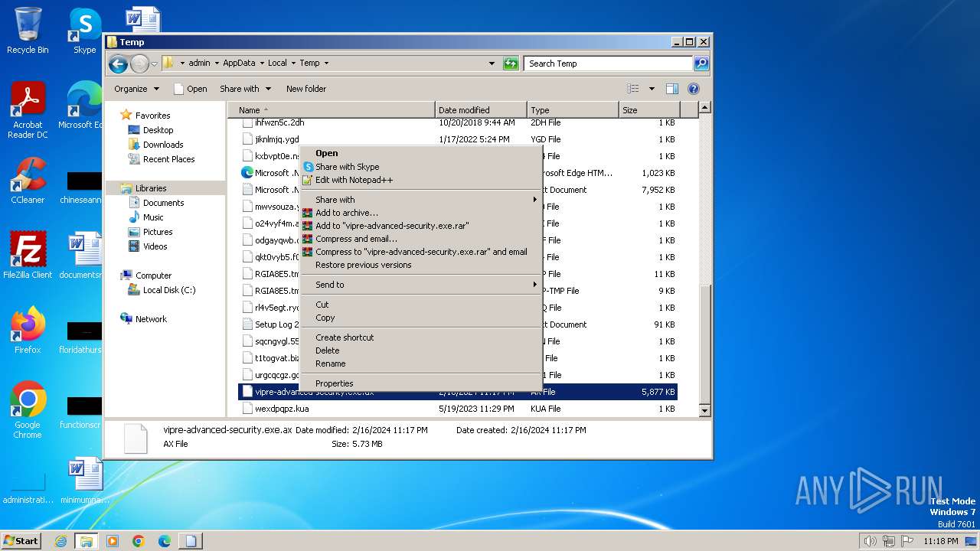
Task: Open minimumna Word document on desktop
Action: point(84,481)
